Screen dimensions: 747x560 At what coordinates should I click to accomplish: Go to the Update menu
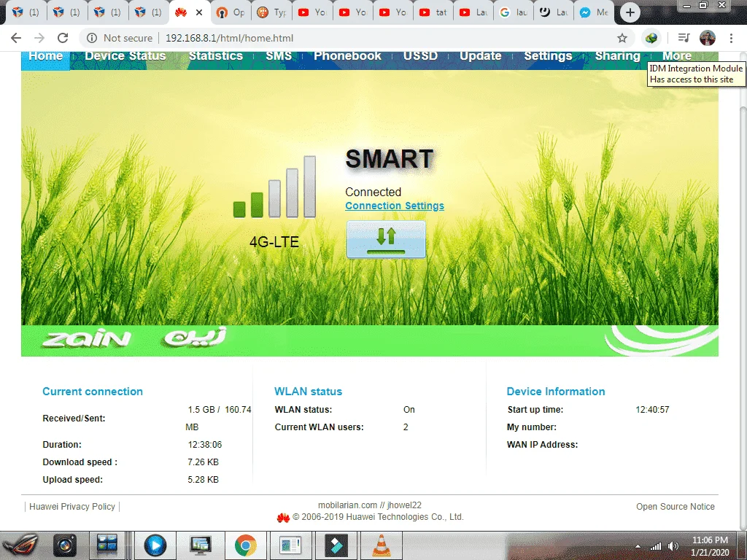tap(480, 56)
